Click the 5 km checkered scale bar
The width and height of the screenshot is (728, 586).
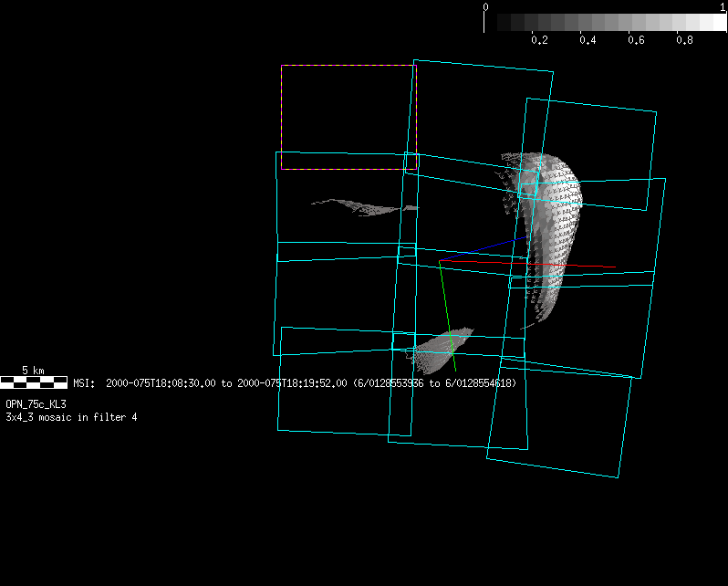click(x=34, y=382)
